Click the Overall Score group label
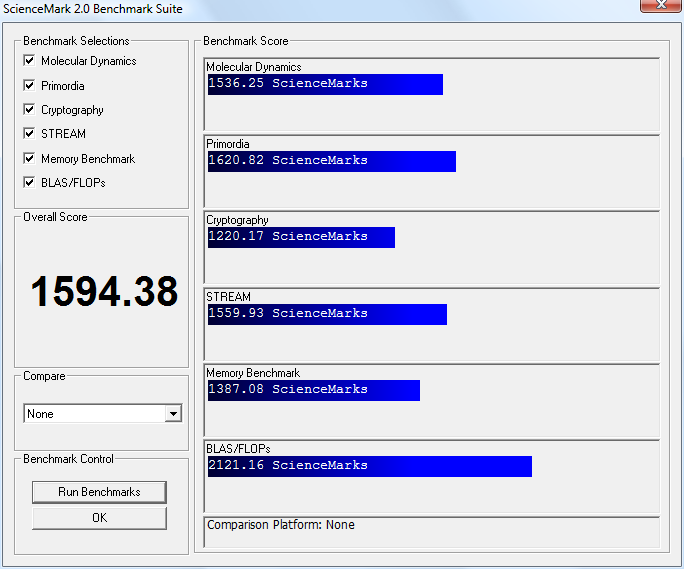The width and height of the screenshot is (684, 569). pyautogui.click(x=55, y=217)
